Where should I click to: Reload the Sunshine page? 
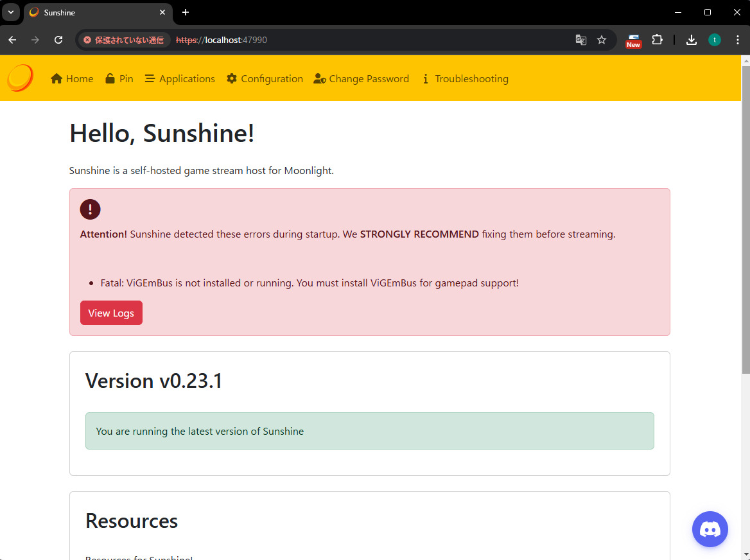(x=58, y=40)
